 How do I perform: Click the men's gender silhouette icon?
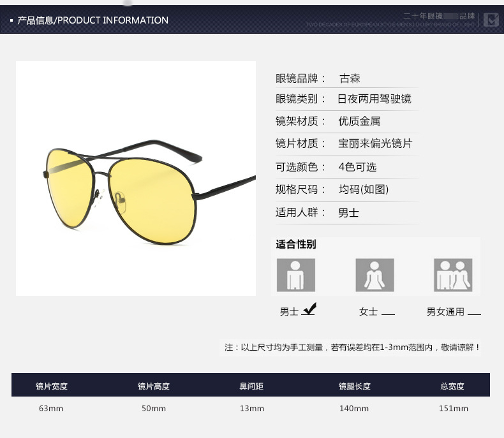pos(295,275)
